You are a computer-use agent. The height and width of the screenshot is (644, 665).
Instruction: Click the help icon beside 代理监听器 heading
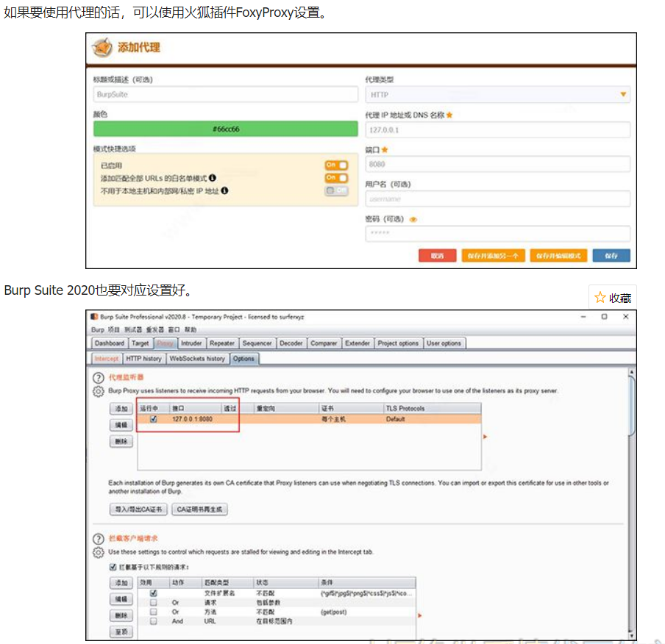(98, 377)
